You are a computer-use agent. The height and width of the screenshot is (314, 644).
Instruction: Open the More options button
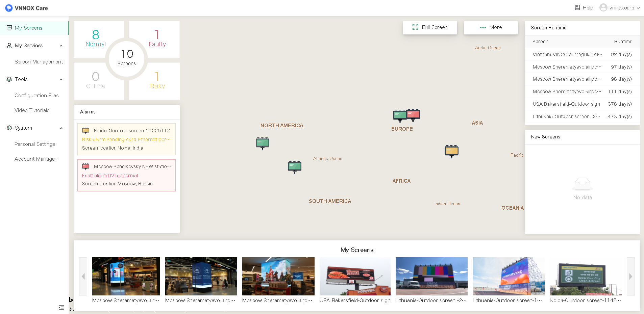(491, 27)
